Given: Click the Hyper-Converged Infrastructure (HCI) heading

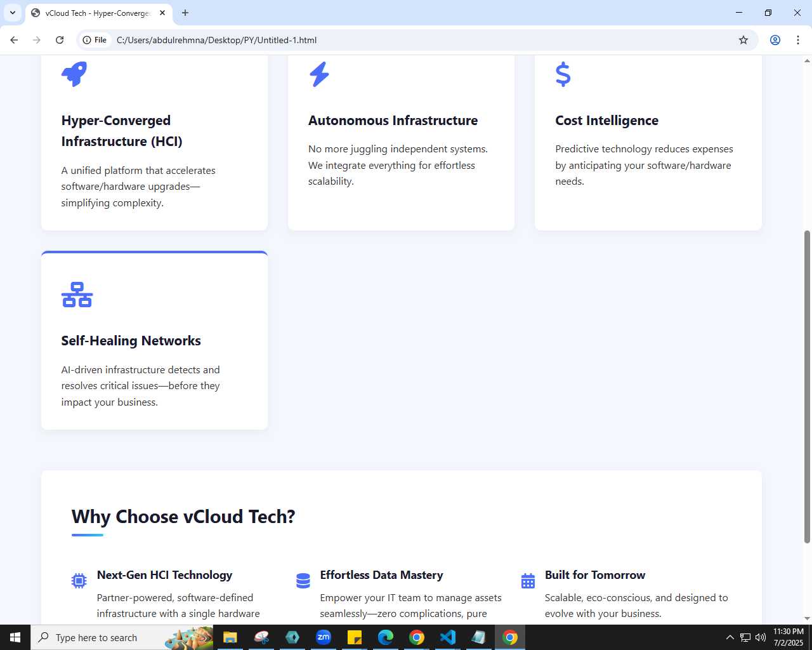Looking at the screenshot, I should click(122, 131).
